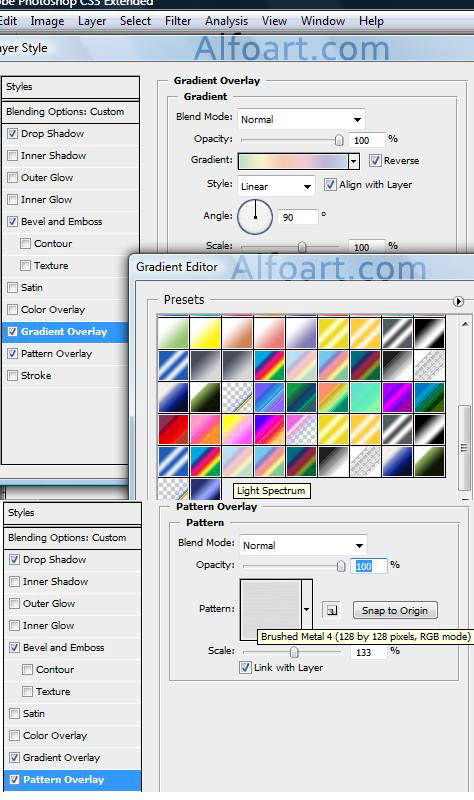474x800 pixels.
Task: Open the pattern picker dropdown arrow
Action: (307, 610)
